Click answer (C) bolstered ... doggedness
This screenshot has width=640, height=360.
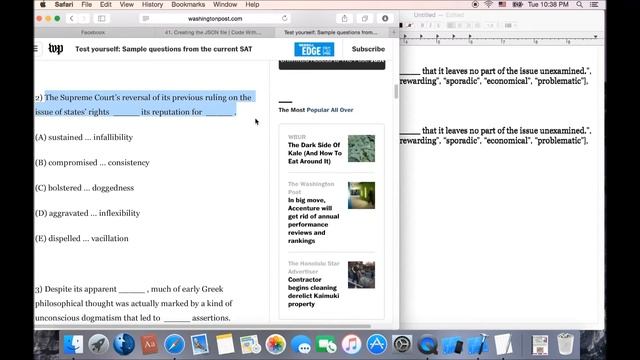84,188
